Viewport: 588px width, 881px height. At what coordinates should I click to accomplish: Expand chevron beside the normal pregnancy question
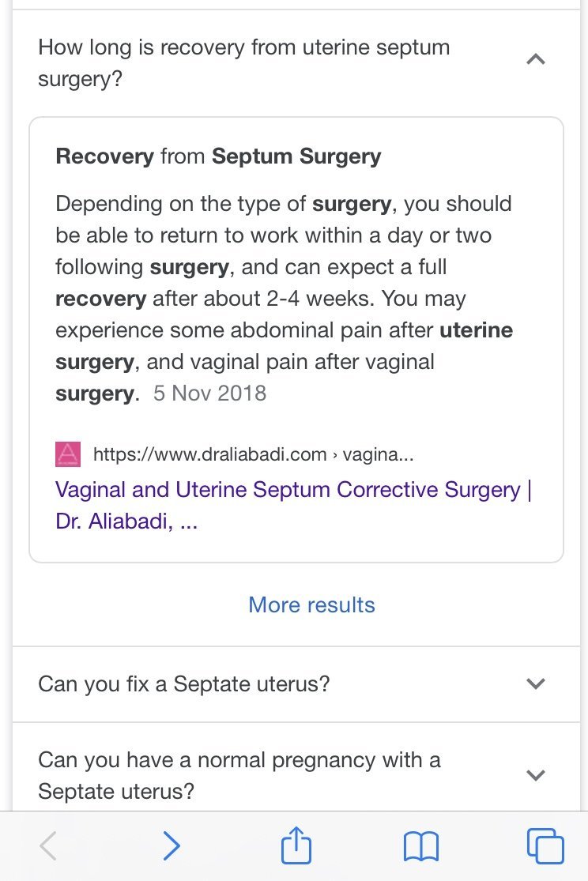(x=536, y=775)
